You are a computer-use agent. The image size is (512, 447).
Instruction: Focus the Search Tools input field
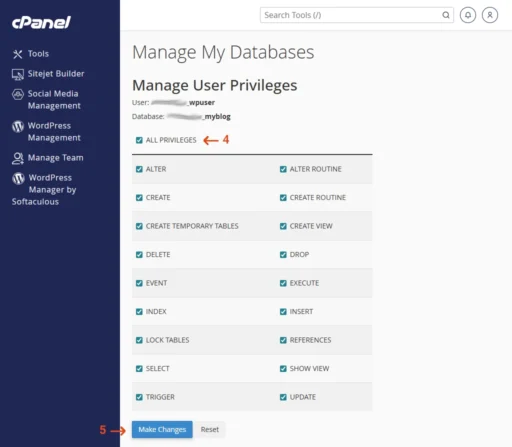point(352,15)
